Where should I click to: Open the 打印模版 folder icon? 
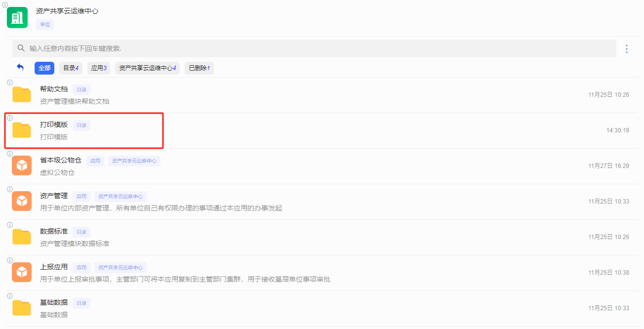[22, 130]
